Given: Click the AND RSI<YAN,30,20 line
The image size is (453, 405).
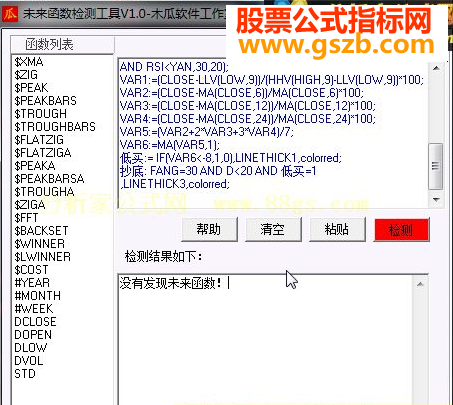Looking at the screenshot, I should point(174,67).
